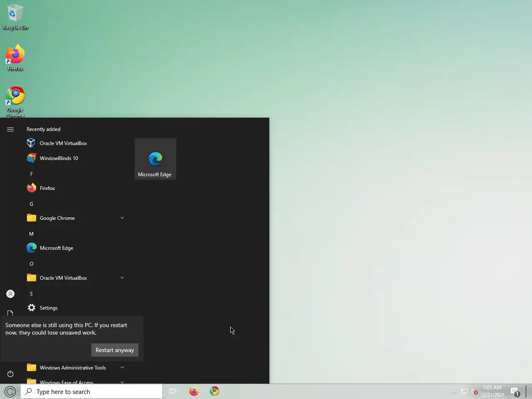Screen dimensions: 532x399
Task: Expand the Start menu hamburger icon
Action: coord(10,129)
